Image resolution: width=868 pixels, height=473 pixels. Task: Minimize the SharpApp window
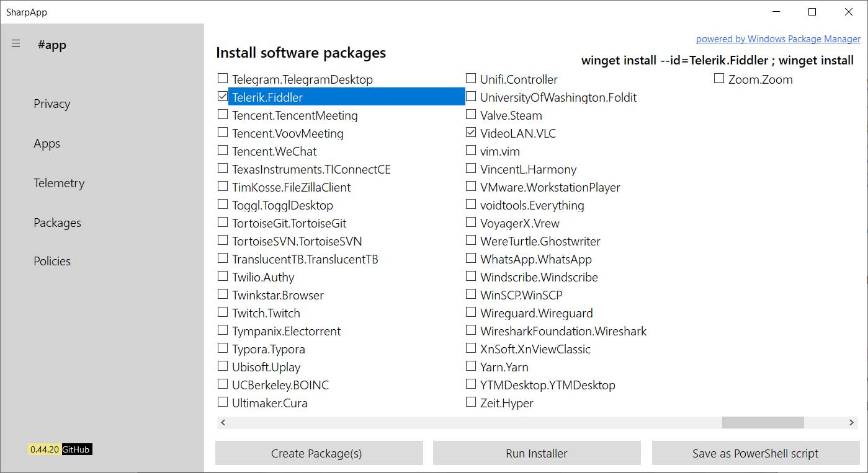pos(776,12)
